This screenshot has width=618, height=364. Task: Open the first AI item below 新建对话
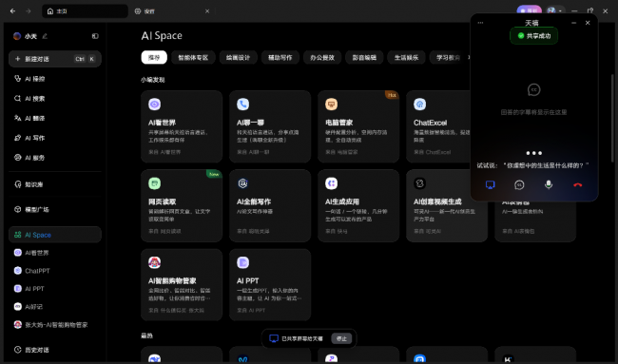coord(55,79)
